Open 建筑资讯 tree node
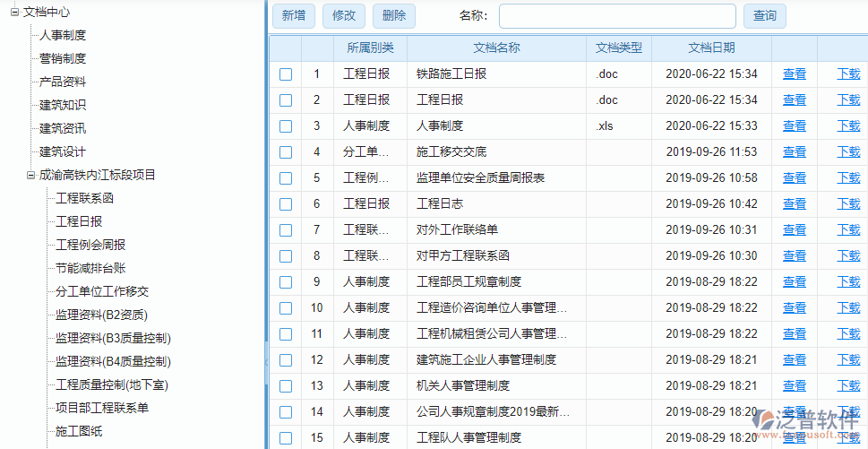Image resolution: width=868 pixels, height=449 pixels. pos(63,128)
